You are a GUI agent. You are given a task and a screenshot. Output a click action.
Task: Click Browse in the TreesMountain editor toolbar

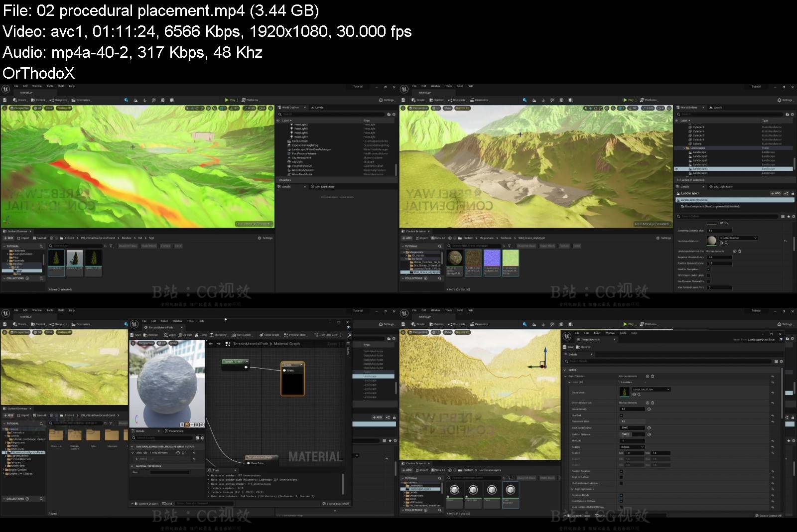584,347
